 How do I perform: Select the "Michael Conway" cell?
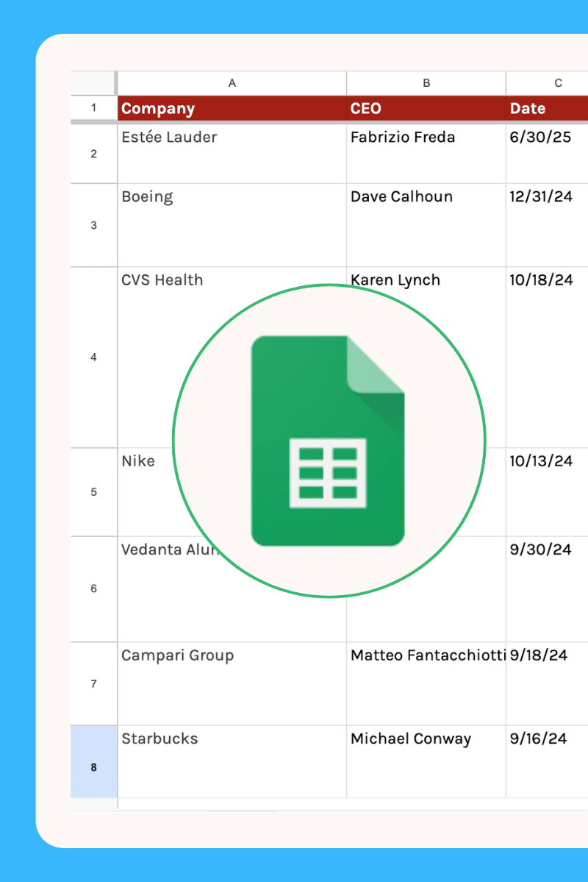(x=426, y=761)
